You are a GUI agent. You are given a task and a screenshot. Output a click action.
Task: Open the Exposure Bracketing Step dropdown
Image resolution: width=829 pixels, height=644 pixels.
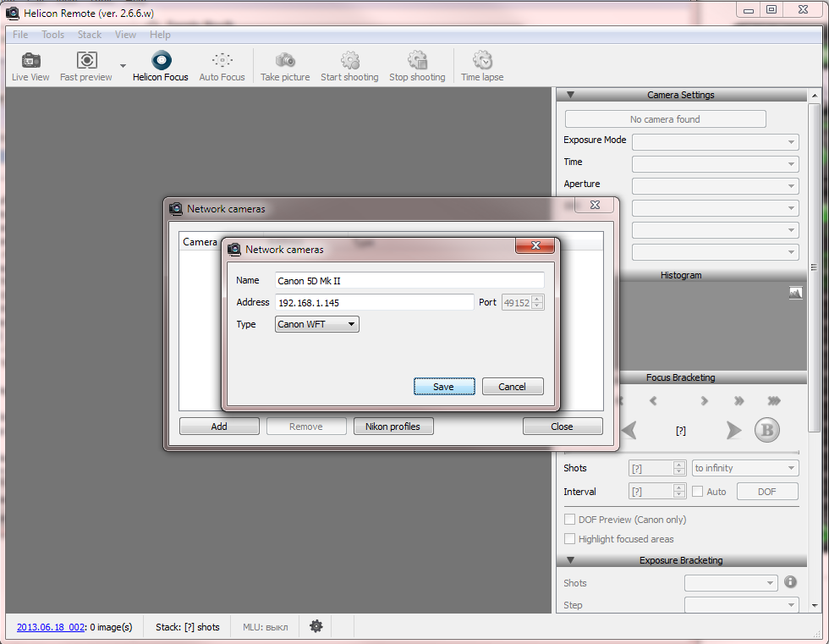click(741, 605)
